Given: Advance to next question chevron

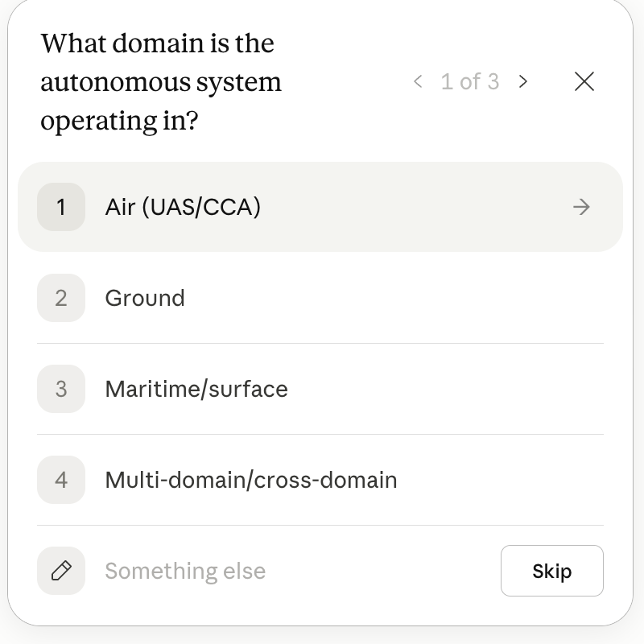Looking at the screenshot, I should (523, 81).
